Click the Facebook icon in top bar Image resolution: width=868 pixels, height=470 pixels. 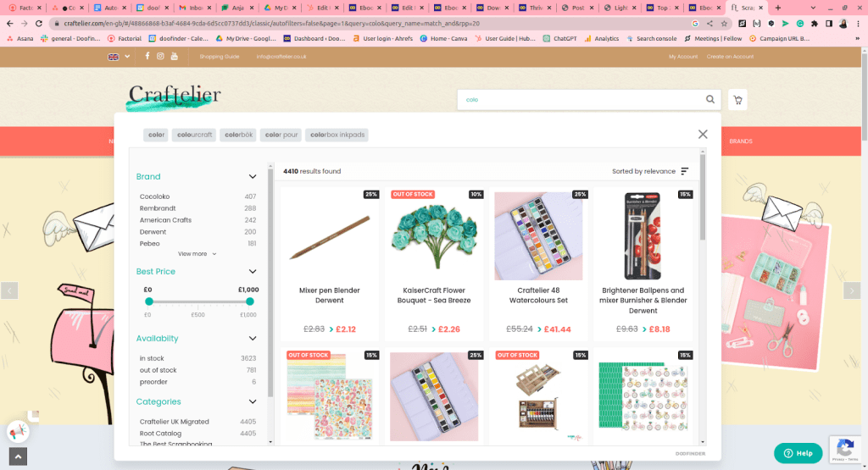(147, 56)
